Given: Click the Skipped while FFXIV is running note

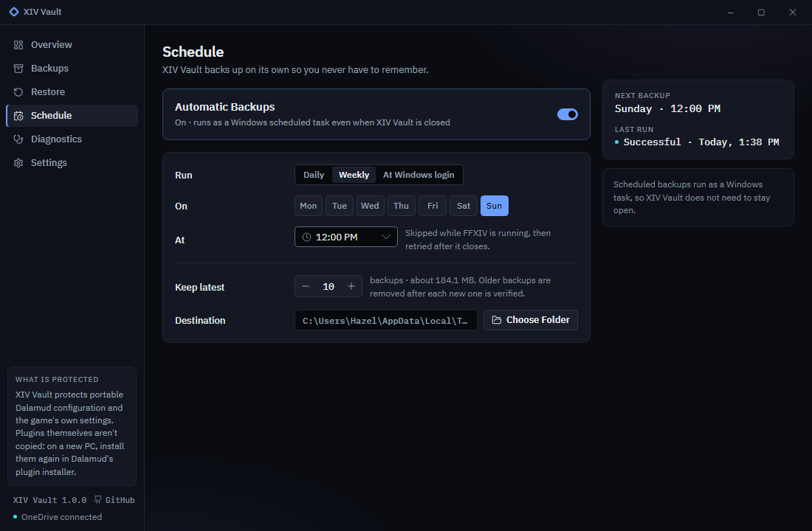Looking at the screenshot, I should [478, 240].
